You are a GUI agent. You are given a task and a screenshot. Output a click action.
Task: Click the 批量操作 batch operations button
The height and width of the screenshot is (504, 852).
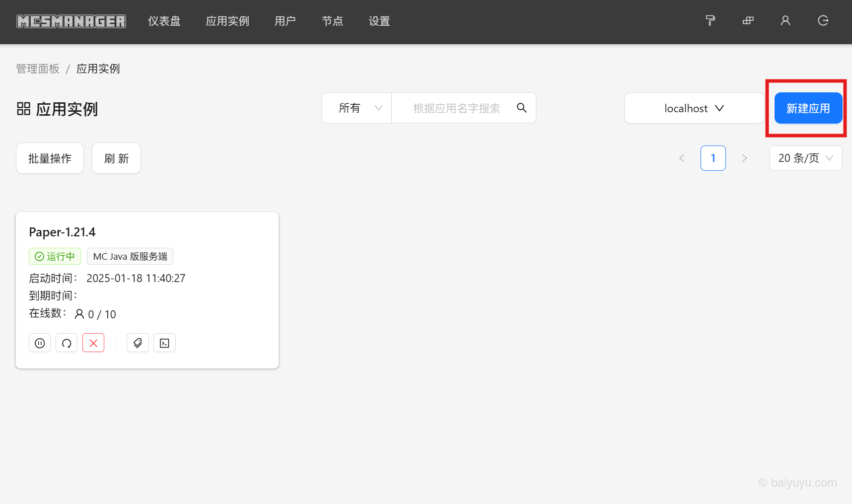click(x=50, y=158)
